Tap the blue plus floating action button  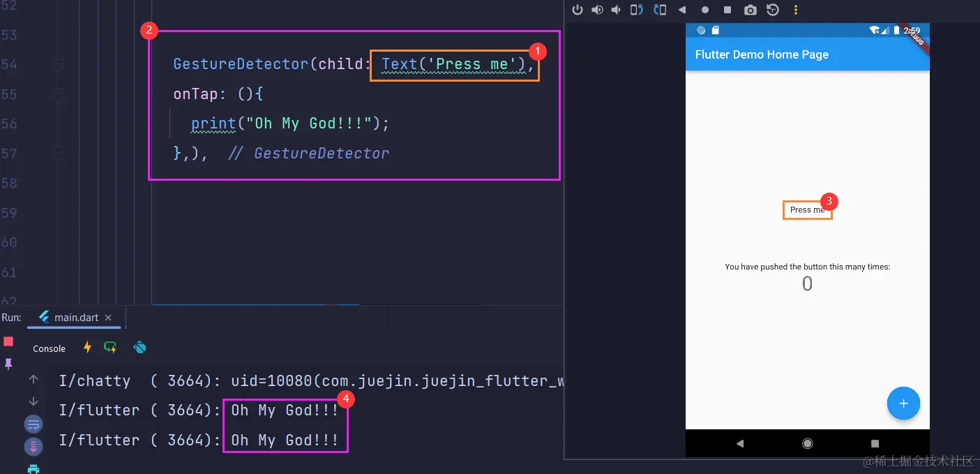point(903,403)
